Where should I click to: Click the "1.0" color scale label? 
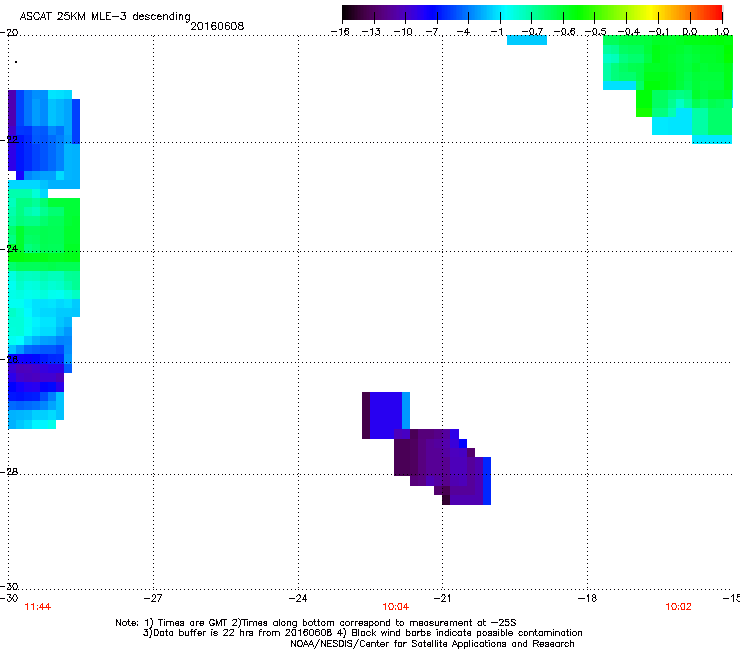[722, 32]
